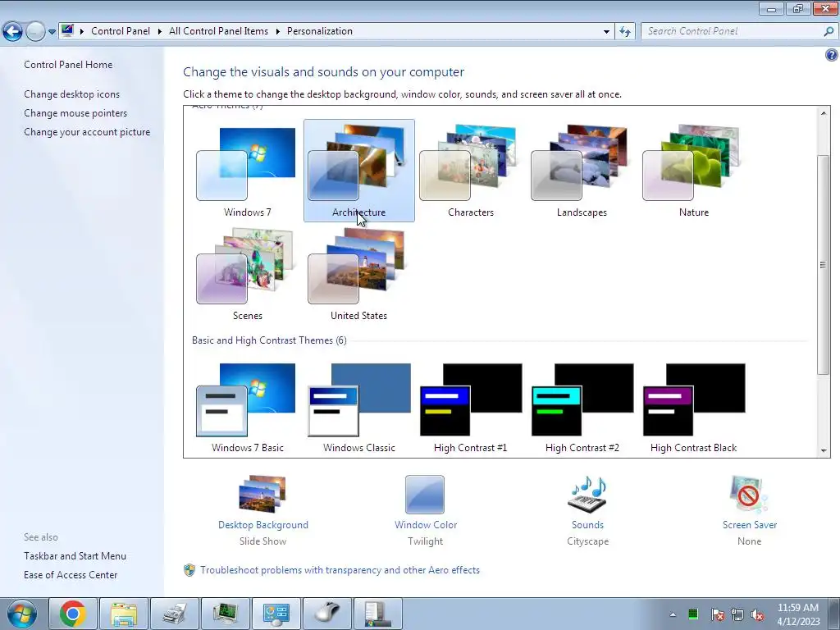Screen dimensions: 840x630
Task: Open the Screen Saver settings icon
Action: (x=749, y=494)
